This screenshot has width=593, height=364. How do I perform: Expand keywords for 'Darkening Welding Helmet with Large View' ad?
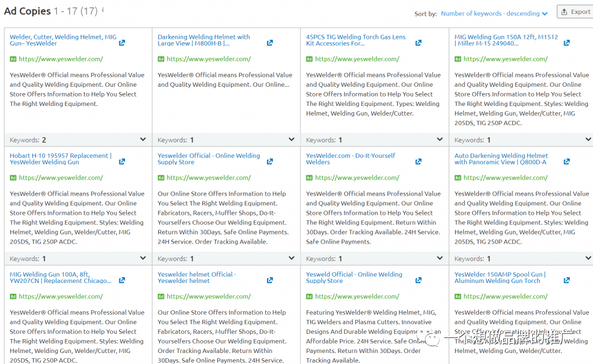pos(291,139)
